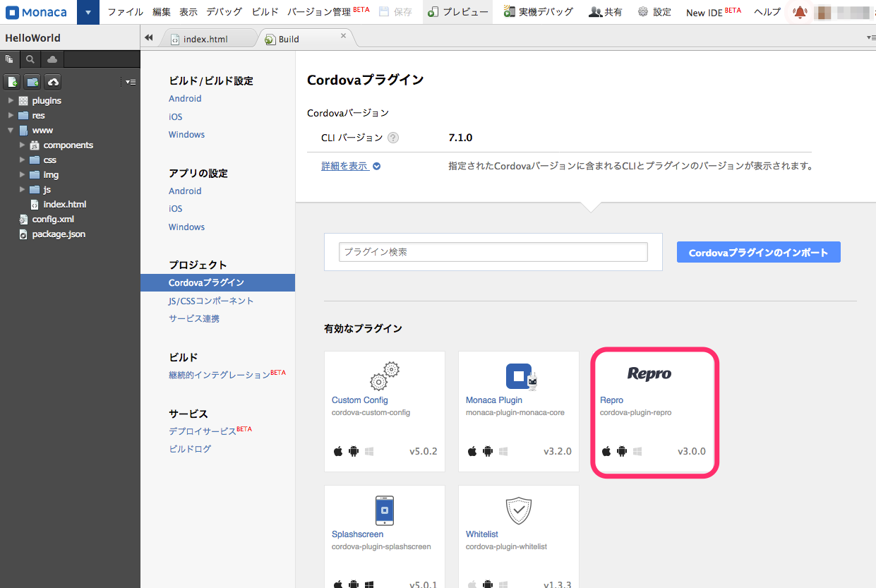876x588 pixels.
Task: Click the upload icon in sidebar
Action: point(53,82)
